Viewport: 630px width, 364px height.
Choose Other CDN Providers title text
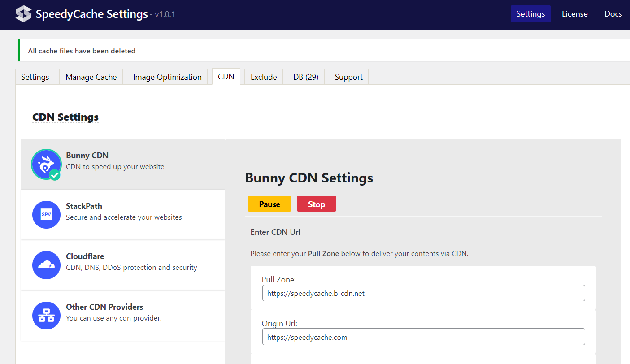coord(104,307)
